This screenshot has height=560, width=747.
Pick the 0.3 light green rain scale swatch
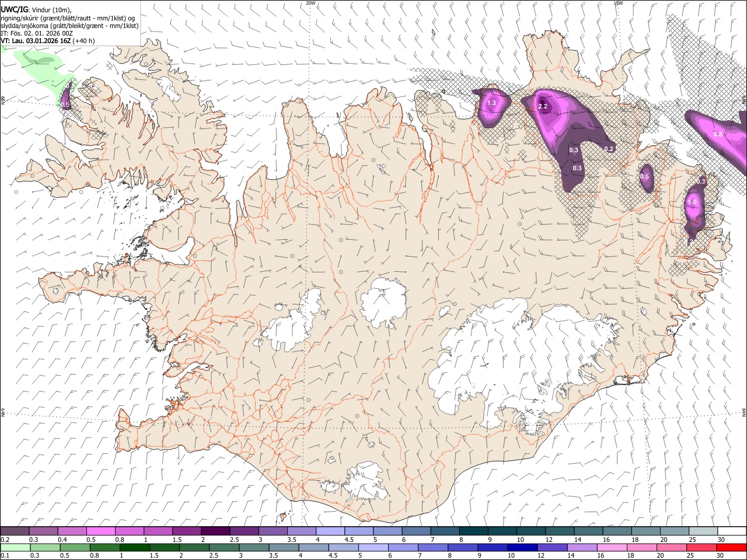coord(46,547)
